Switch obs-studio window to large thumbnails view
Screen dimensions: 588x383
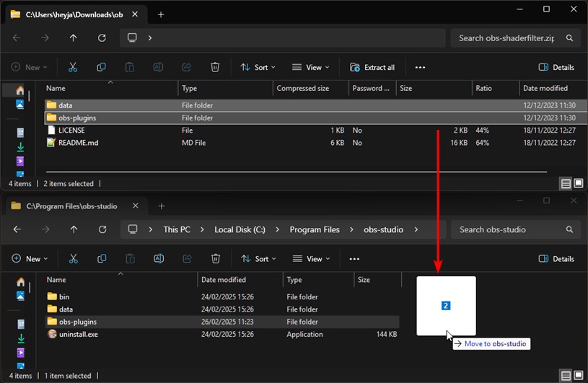coord(578,375)
